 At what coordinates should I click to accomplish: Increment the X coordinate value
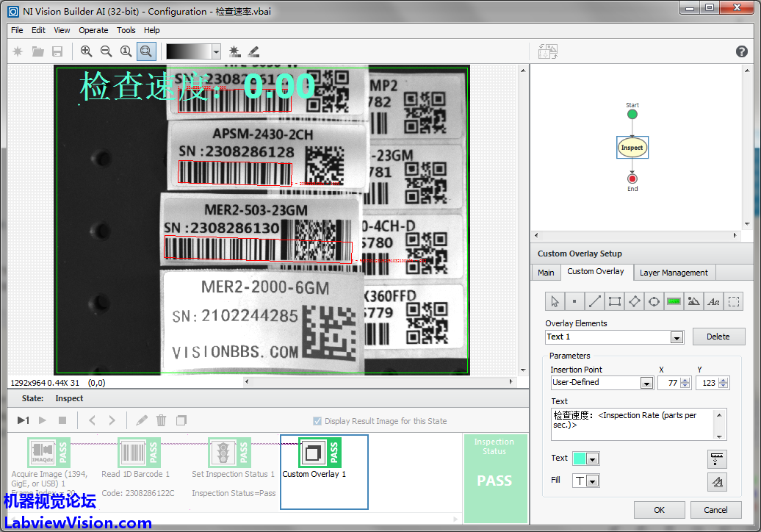pos(685,380)
